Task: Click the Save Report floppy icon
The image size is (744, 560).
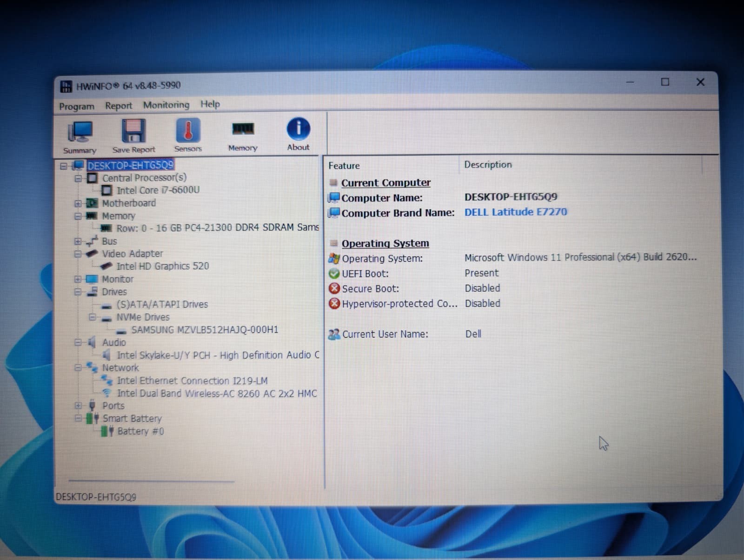Action: (x=133, y=131)
